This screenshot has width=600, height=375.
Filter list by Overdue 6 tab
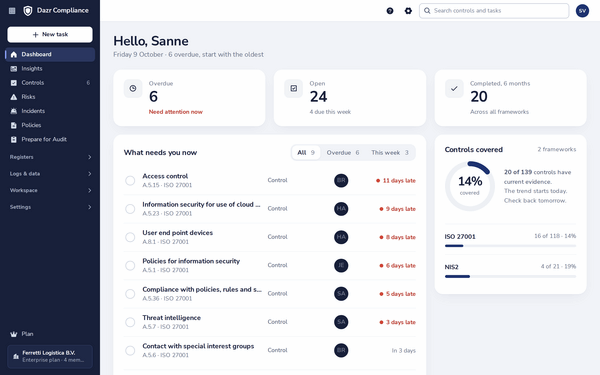tap(343, 152)
